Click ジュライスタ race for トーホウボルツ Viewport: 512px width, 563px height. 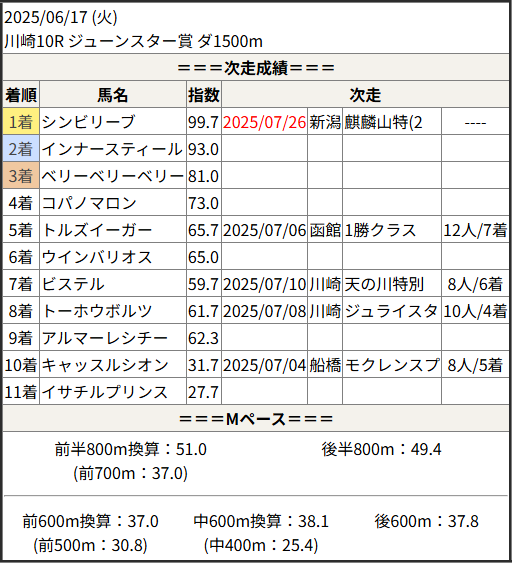point(391,311)
